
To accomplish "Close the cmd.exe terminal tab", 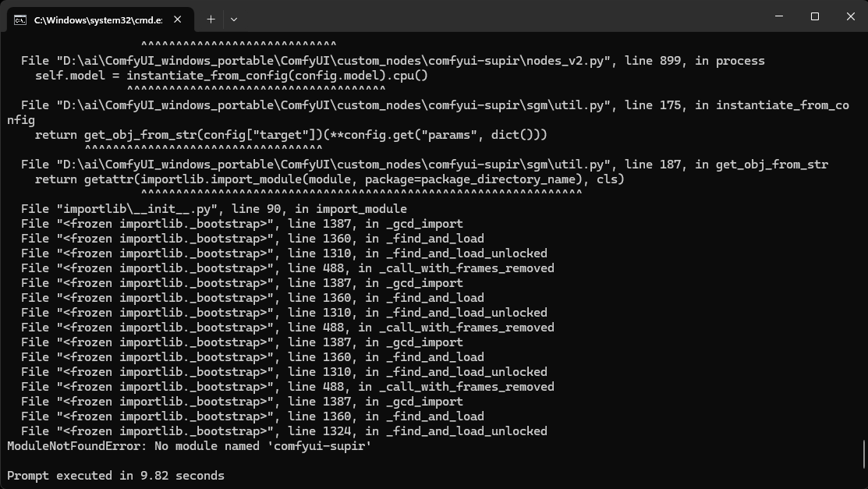I will click(175, 19).
